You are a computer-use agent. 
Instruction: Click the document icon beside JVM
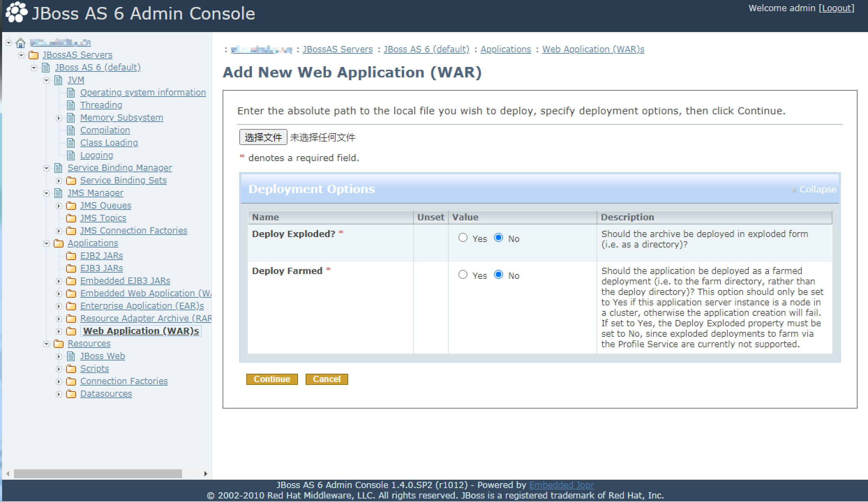click(x=58, y=80)
